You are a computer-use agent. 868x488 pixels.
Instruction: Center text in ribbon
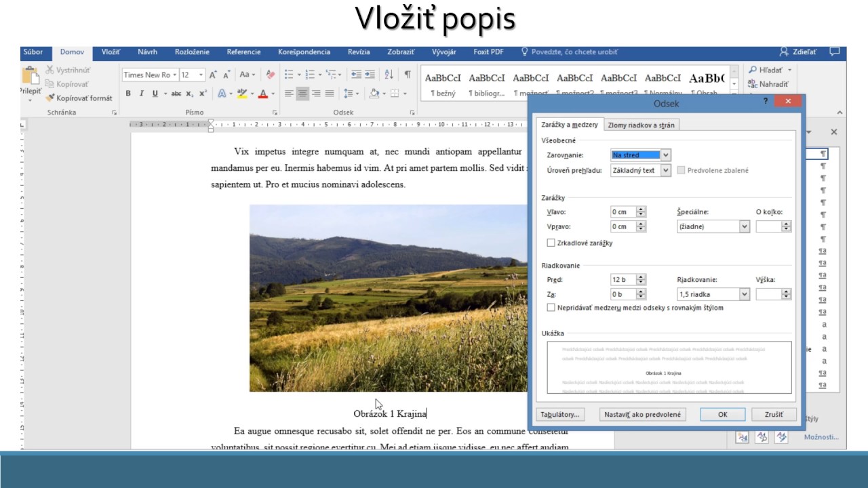tap(302, 94)
